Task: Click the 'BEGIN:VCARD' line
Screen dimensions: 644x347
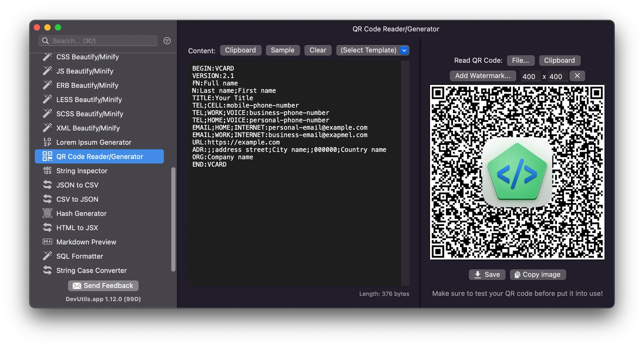Action: pyautogui.click(x=213, y=69)
